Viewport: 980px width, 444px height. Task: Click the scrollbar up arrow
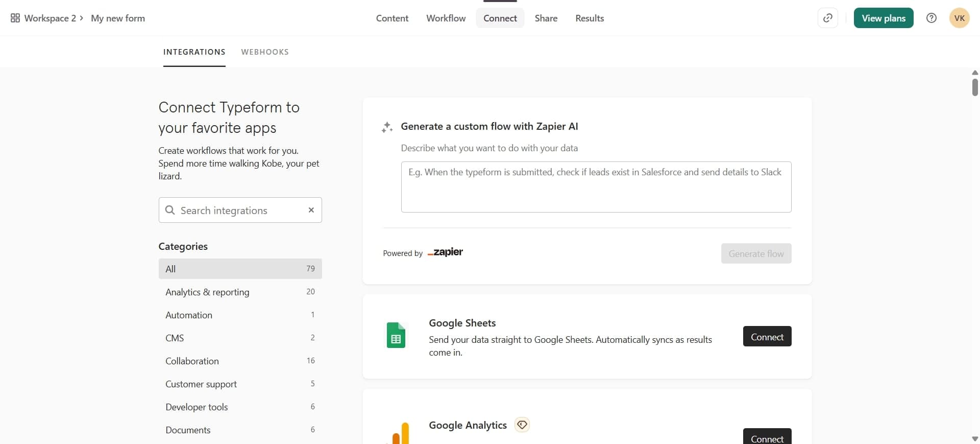[975, 73]
